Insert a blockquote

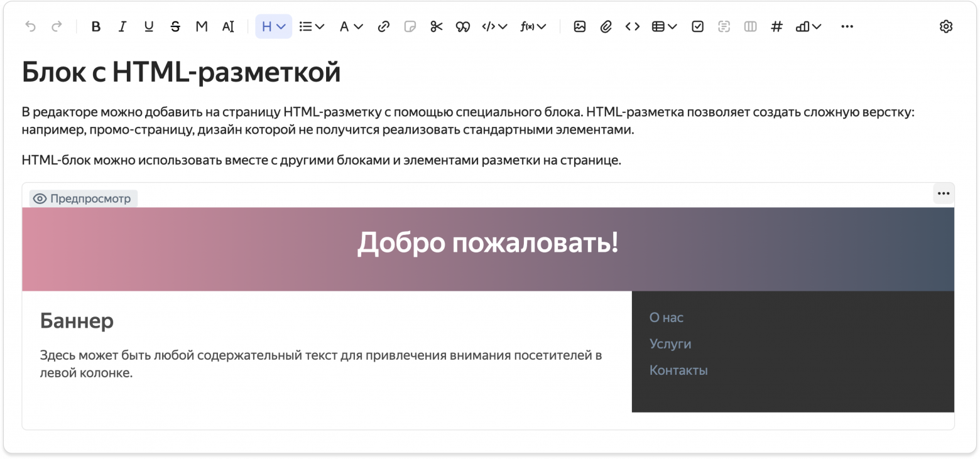pyautogui.click(x=462, y=26)
